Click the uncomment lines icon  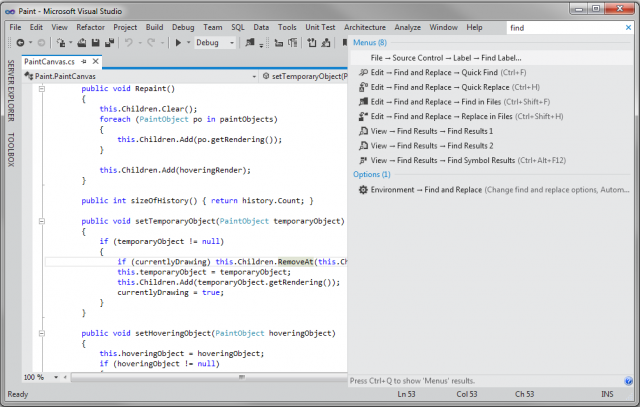(x=326, y=42)
